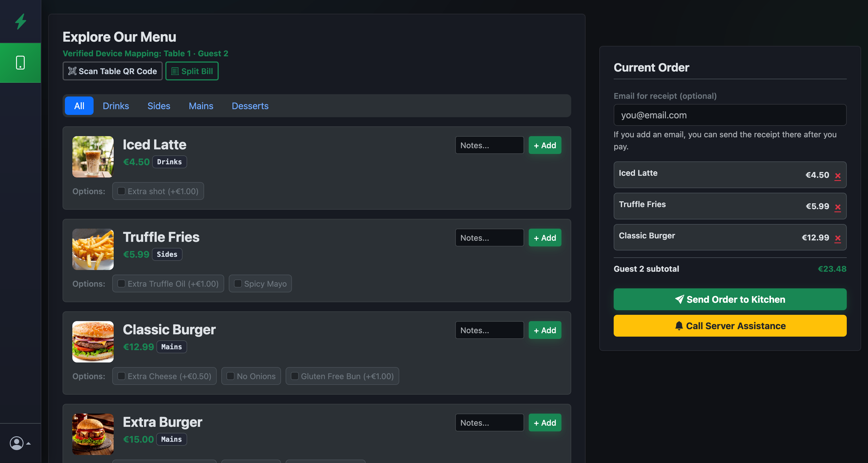Focus the Notes field for Classic Burger
This screenshot has width=868, height=463.
490,330
